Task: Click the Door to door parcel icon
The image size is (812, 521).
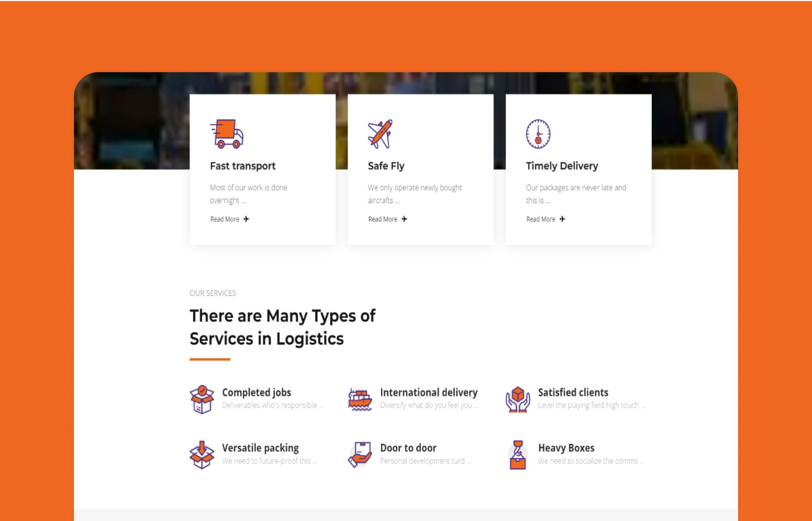Action: [360, 455]
